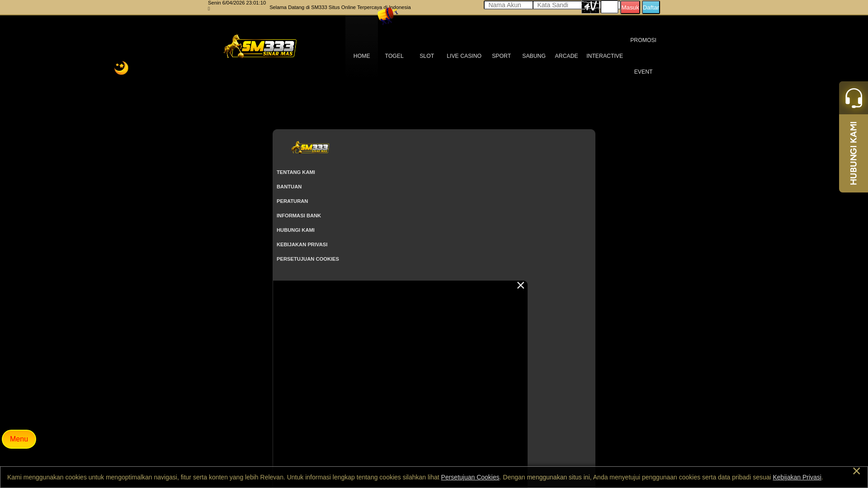This screenshot has width=868, height=488.
Task: Open BANTUAN help link
Action: point(289,187)
